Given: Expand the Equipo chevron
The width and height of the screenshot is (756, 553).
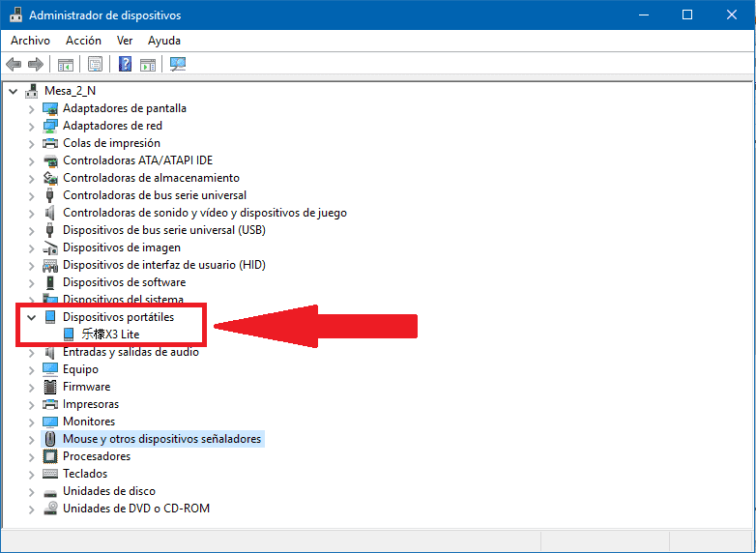Looking at the screenshot, I should [31, 369].
